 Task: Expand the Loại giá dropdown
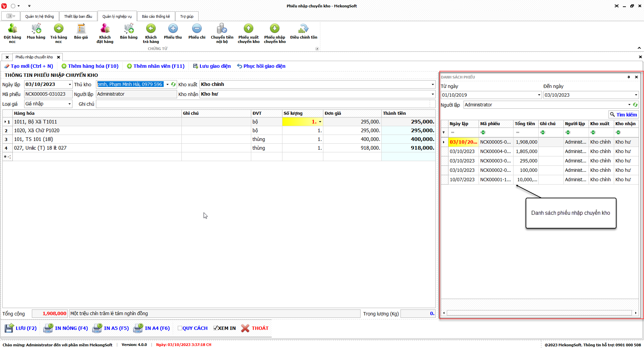(x=69, y=104)
